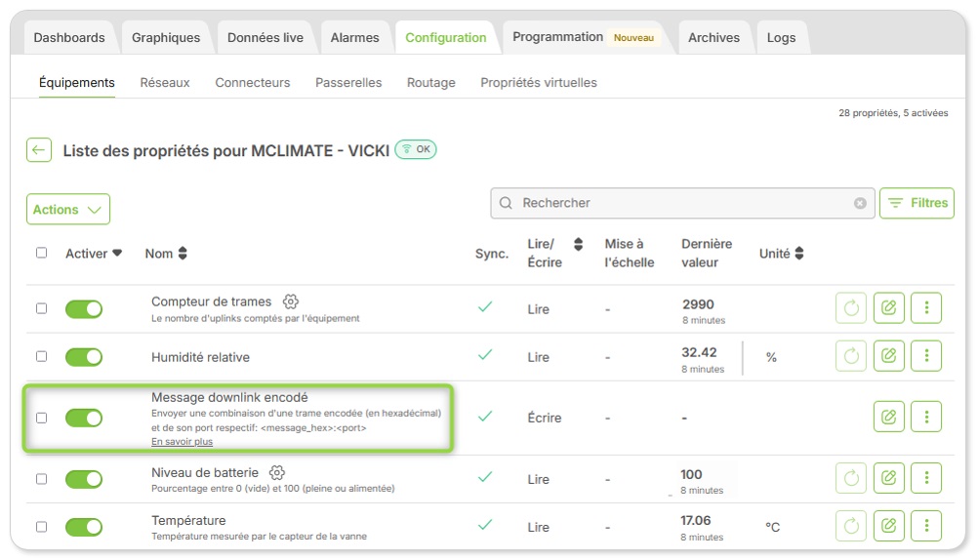978x560 pixels.
Task: Click the refresh icon for Température
Action: point(851,526)
